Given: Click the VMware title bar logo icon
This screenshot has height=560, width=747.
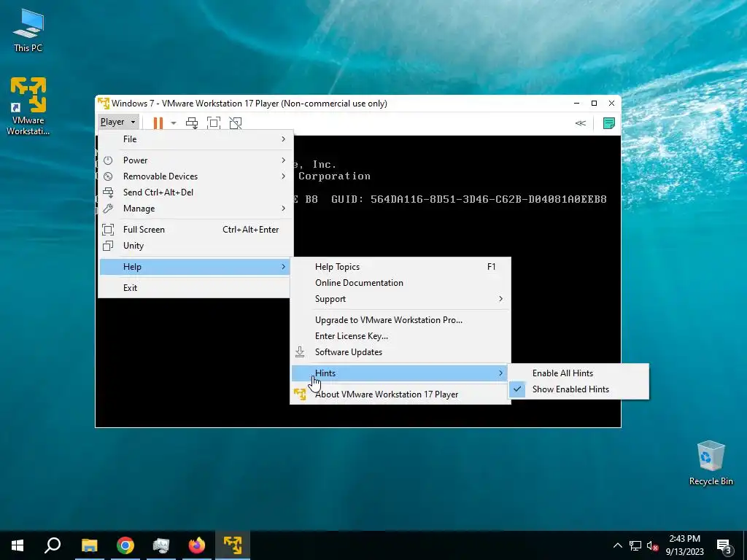Looking at the screenshot, I should pyautogui.click(x=104, y=104).
